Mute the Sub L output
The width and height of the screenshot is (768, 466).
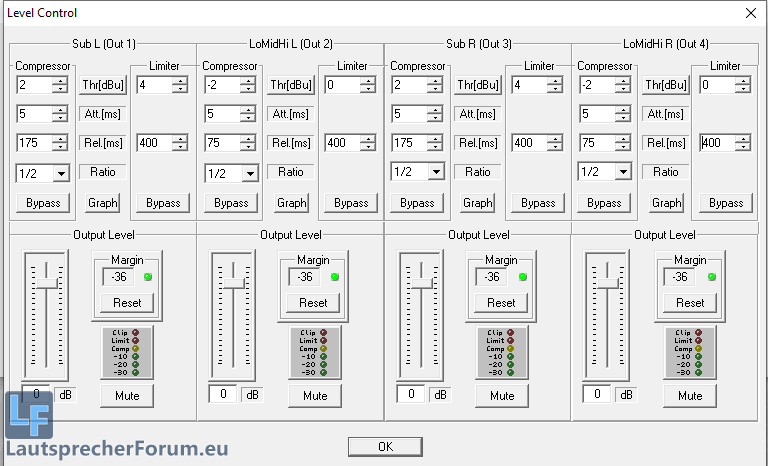[126, 395]
